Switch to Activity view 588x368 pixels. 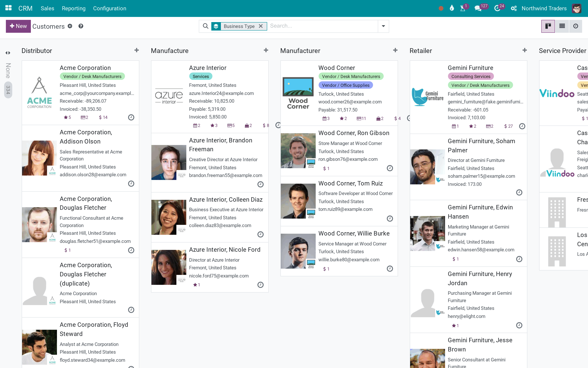point(576,26)
